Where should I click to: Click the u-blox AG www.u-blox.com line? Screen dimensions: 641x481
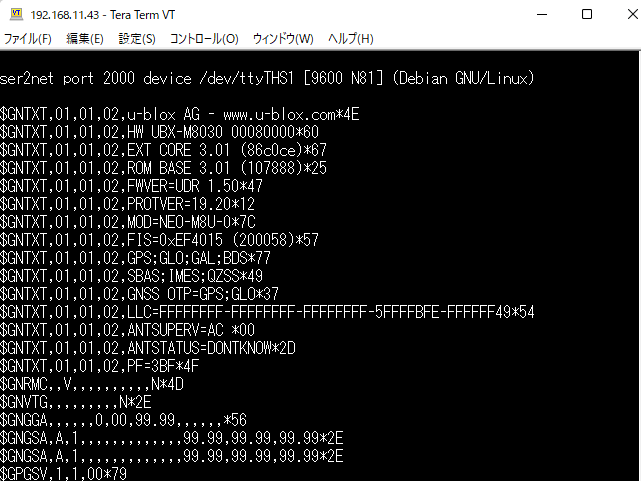180,114
